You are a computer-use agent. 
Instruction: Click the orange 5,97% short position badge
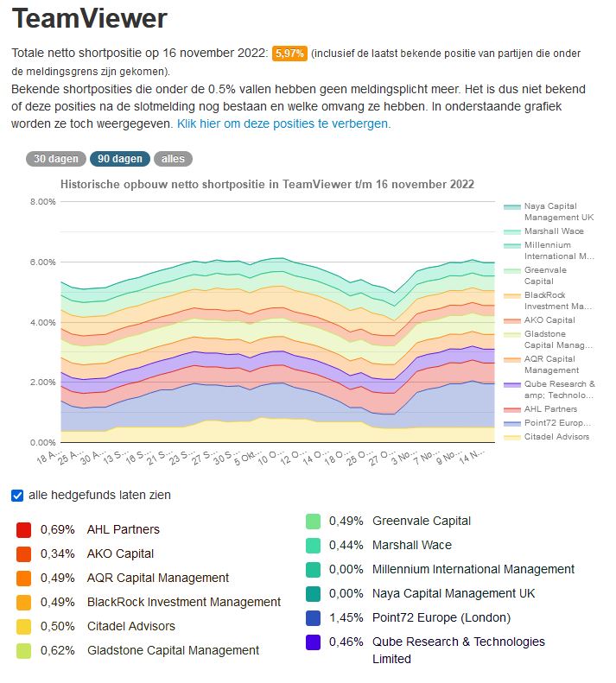coord(289,54)
